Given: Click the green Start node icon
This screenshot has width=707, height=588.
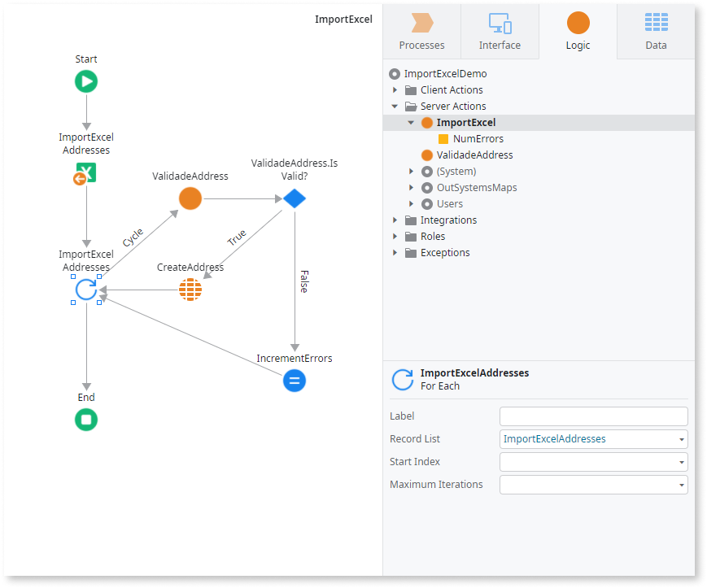Looking at the screenshot, I should [x=86, y=81].
